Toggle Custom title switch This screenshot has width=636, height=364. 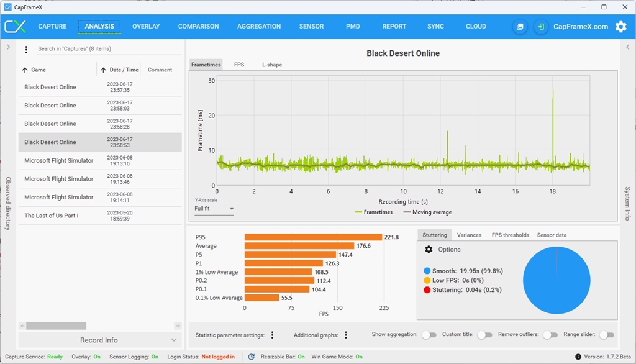(484, 335)
